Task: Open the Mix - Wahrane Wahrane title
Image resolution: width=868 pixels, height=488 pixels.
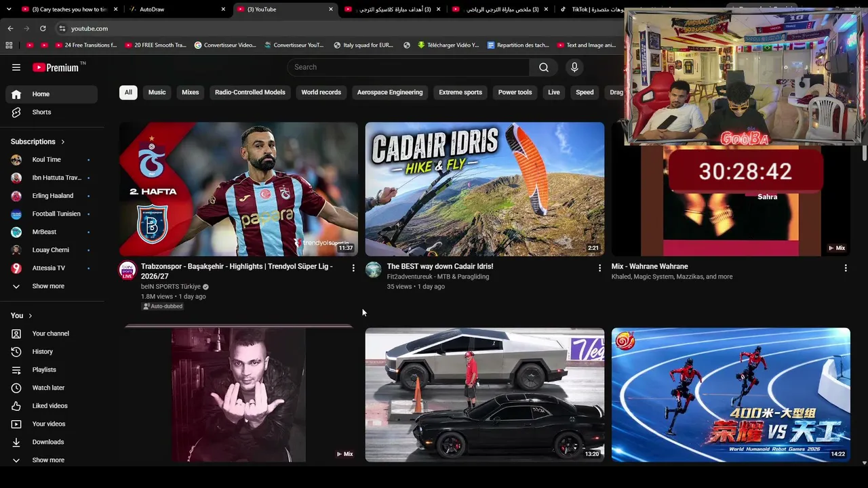Action: click(x=650, y=266)
